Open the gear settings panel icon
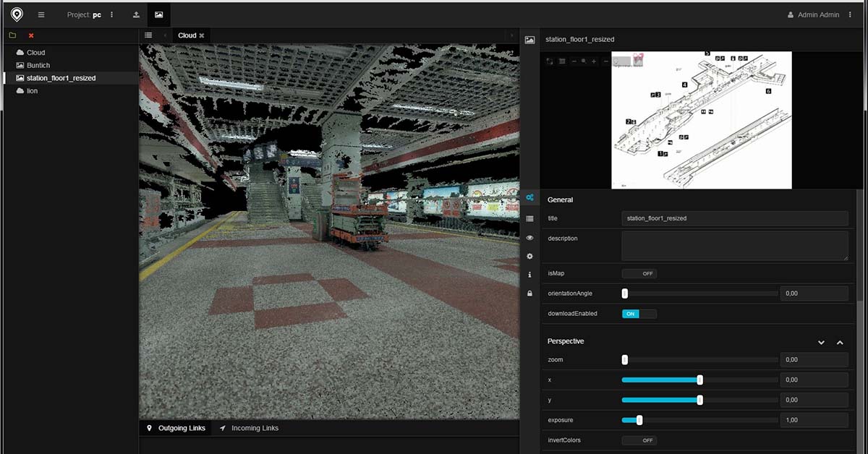The height and width of the screenshot is (454, 868). coord(529,256)
